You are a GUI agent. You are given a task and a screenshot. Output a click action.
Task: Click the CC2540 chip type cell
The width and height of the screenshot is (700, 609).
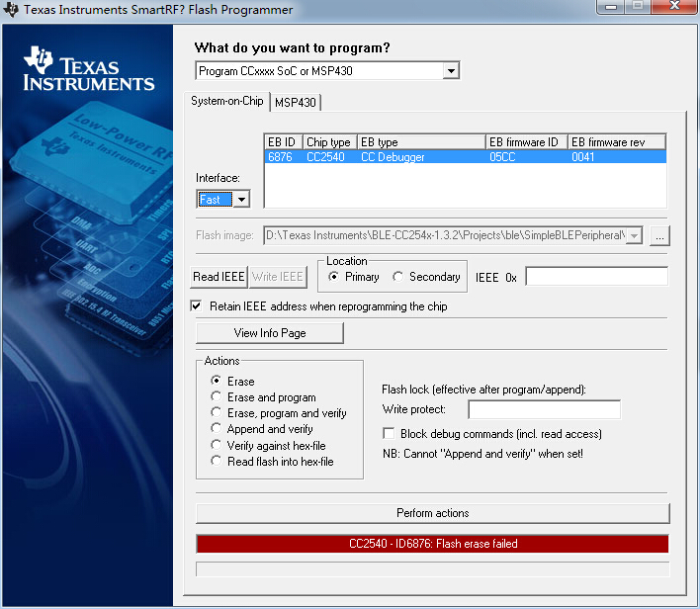[x=325, y=157]
